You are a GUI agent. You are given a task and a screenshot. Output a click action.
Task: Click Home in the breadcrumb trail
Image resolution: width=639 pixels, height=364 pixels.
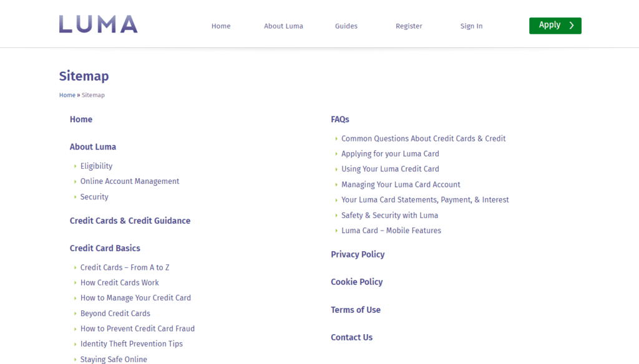[67, 95]
